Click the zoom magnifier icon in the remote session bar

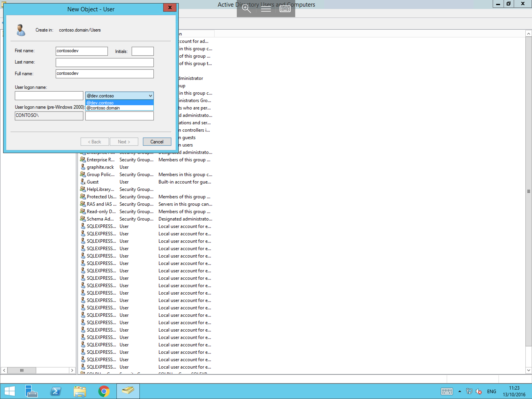tap(246, 9)
